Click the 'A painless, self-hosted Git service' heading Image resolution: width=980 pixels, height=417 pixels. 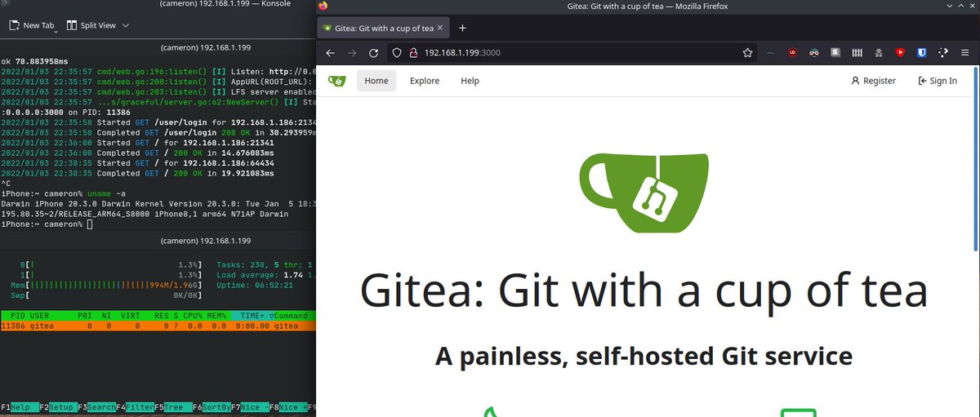(644, 356)
